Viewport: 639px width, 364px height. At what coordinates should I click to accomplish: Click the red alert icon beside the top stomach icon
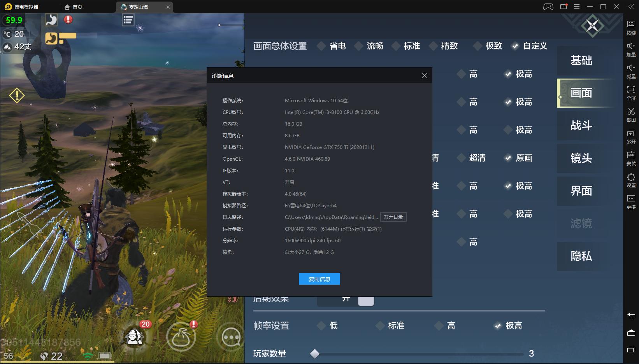point(68,19)
